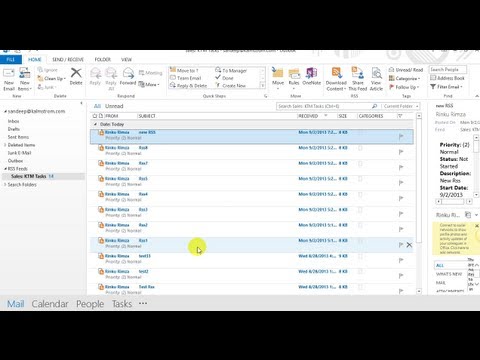Toggle category box of Rss8 row
This screenshot has width=480, height=360.
tap(360, 148)
